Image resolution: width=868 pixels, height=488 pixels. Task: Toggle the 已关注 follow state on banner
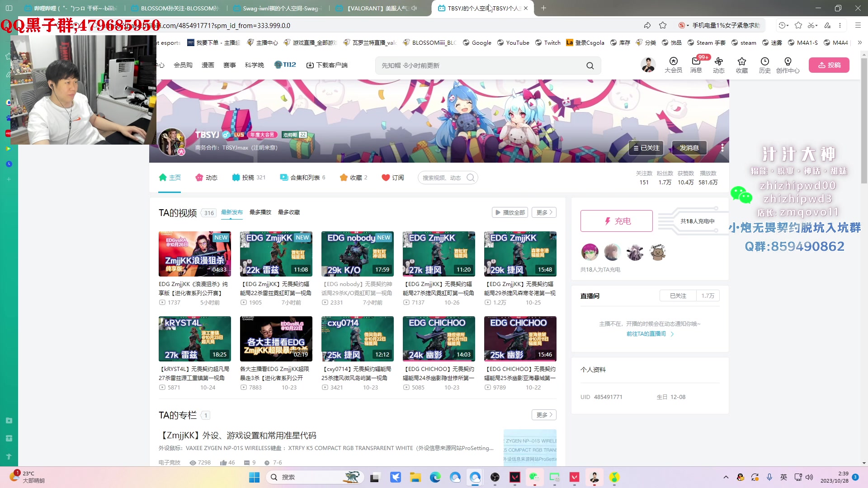pos(646,148)
